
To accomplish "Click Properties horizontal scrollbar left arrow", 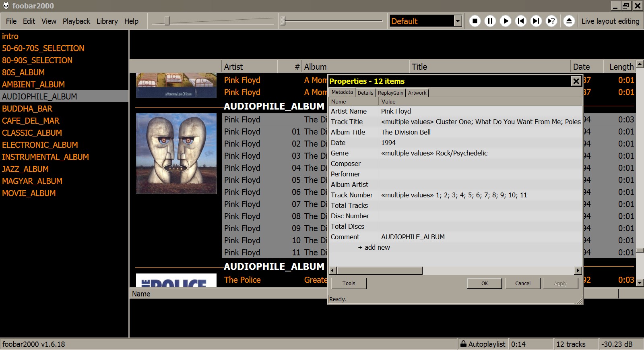I will coord(333,271).
